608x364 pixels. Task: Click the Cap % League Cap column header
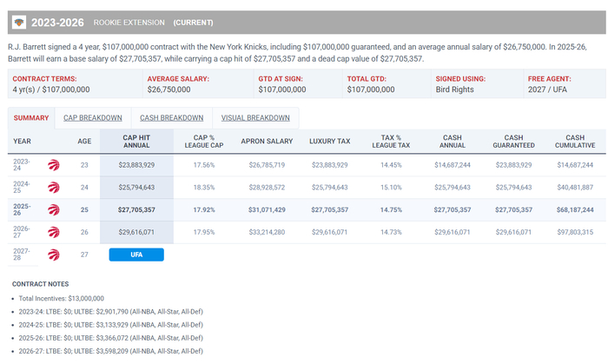(204, 141)
